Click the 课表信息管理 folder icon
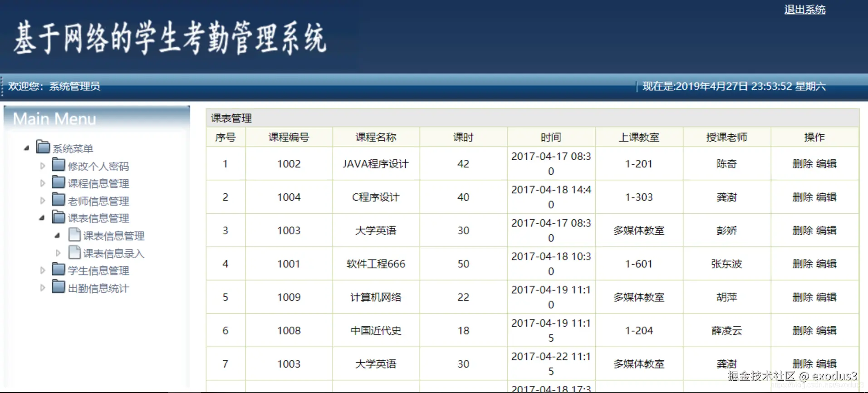The height and width of the screenshot is (393, 868). tap(59, 216)
